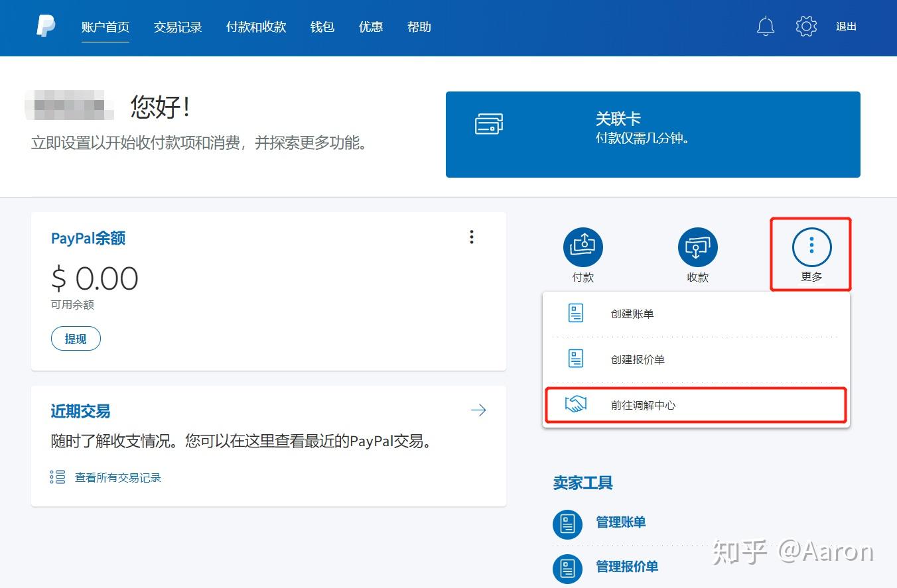Select 创建报价单 from the expanded menu
The width and height of the screenshot is (897, 588).
pos(637,359)
